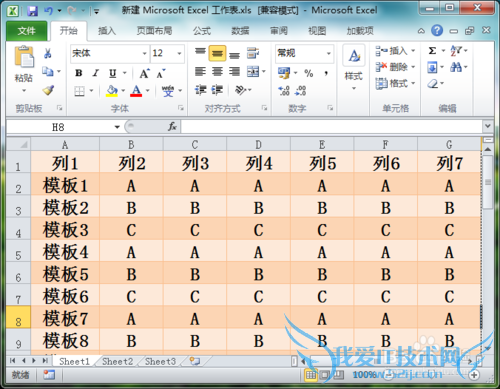Click the AutoSum sigma icon
The width and height of the screenshot is (500, 389).
[432, 51]
